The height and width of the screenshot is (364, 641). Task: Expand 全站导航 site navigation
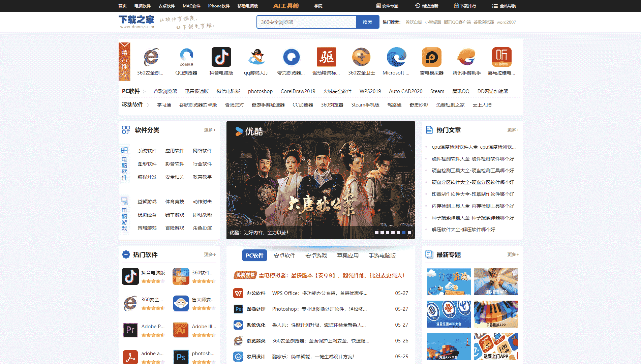click(x=504, y=6)
